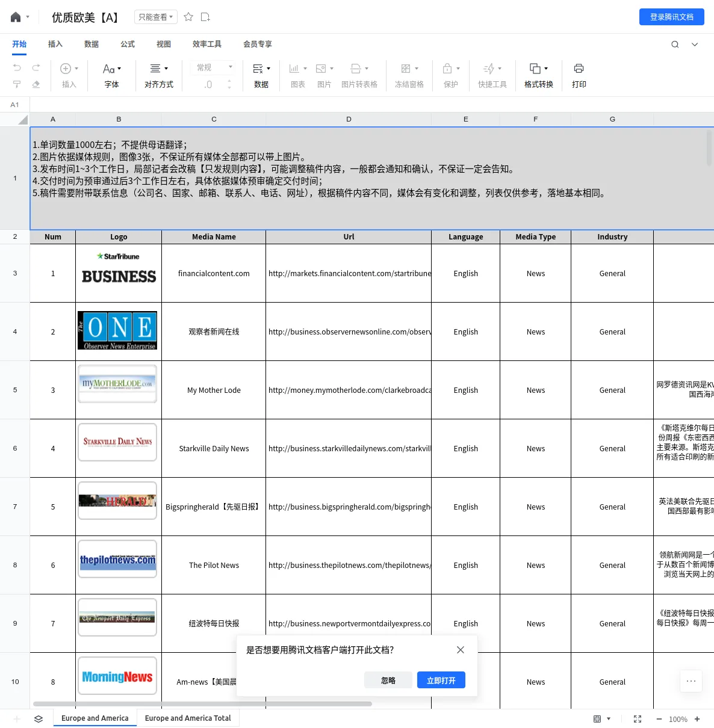The image size is (714, 728).
Task: Click the format conversion icon
Action: tap(535, 69)
